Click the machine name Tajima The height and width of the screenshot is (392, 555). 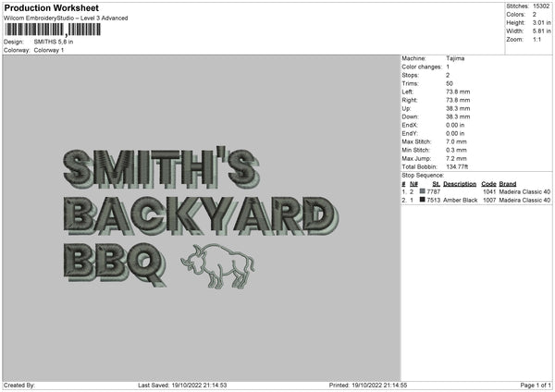pos(455,58)
